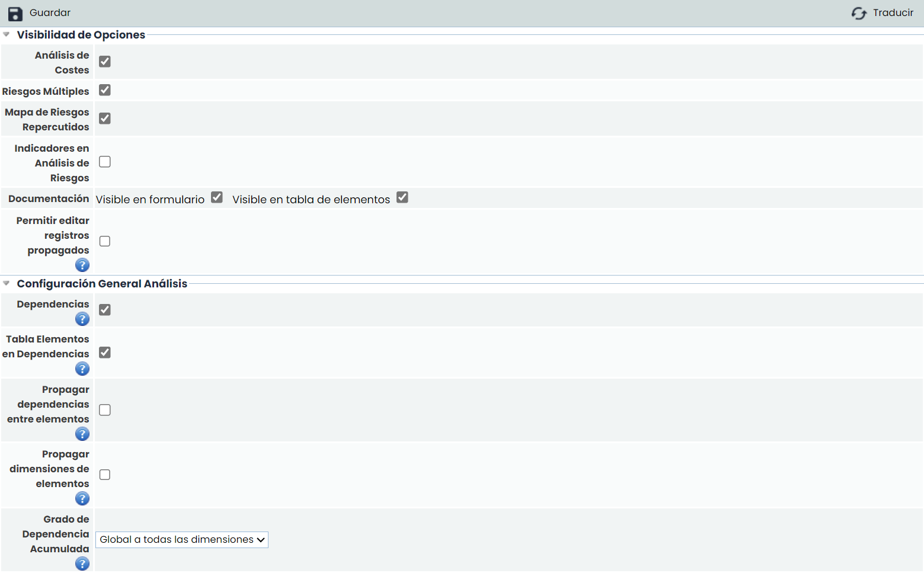
Task: Enable Indicadores en Análisis de Riesgos checkbox
Action: point(105,162)
